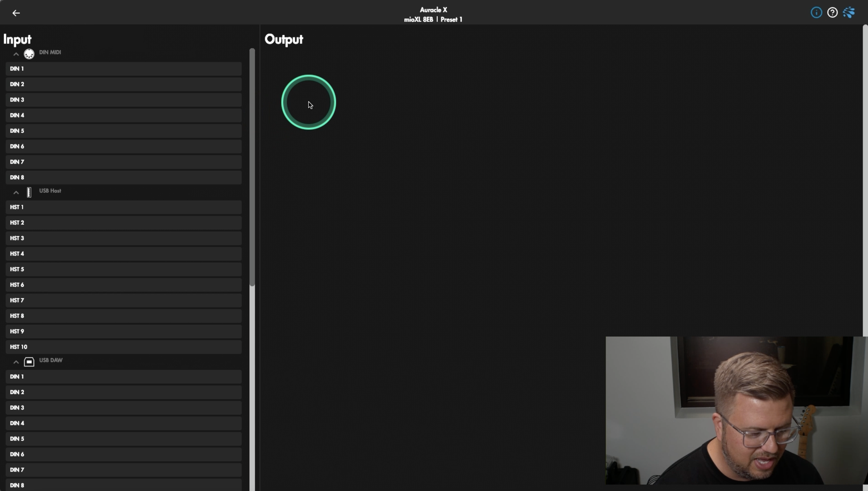868x491 pixels.
Task: Select HST 10 input row
Action: tap(123, 347)
